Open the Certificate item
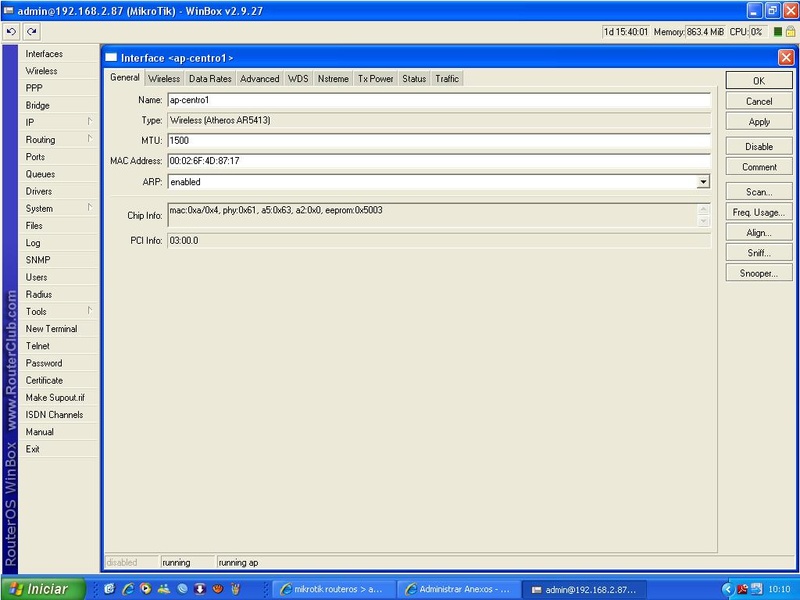The height and width of the screenshot is (600, 800). coord(58,380)
